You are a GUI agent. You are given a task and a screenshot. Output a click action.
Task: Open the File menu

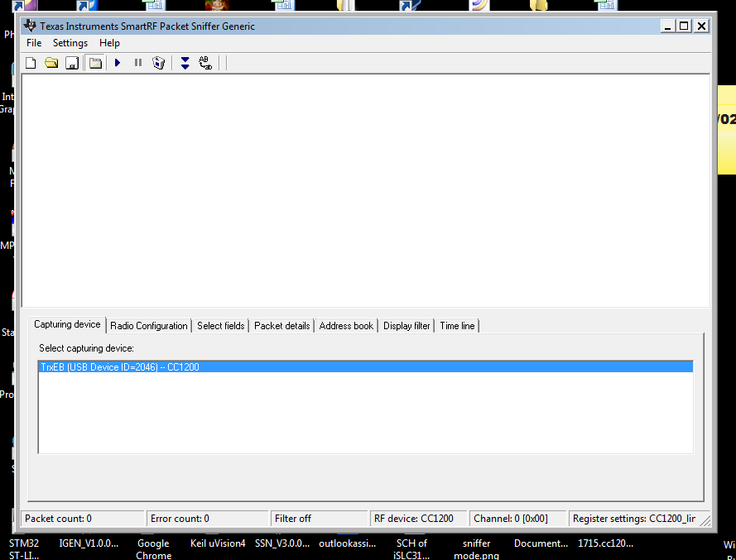(x=34, y=43)
